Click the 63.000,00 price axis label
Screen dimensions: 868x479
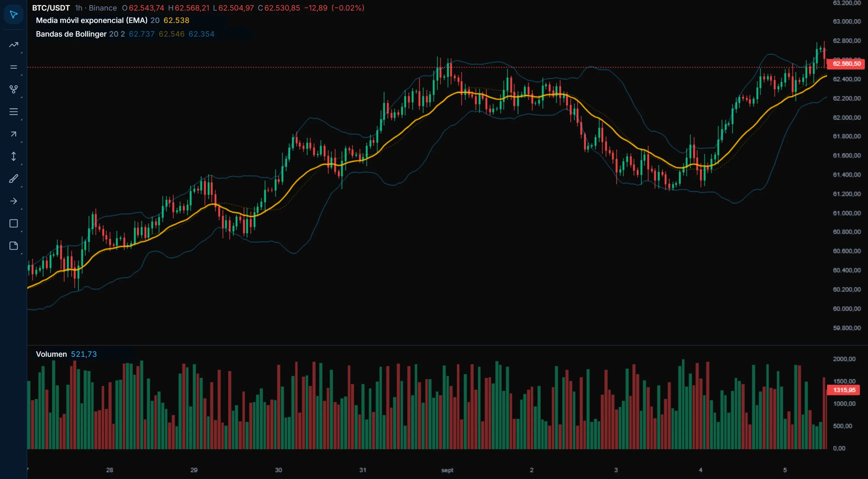(846, 21)
